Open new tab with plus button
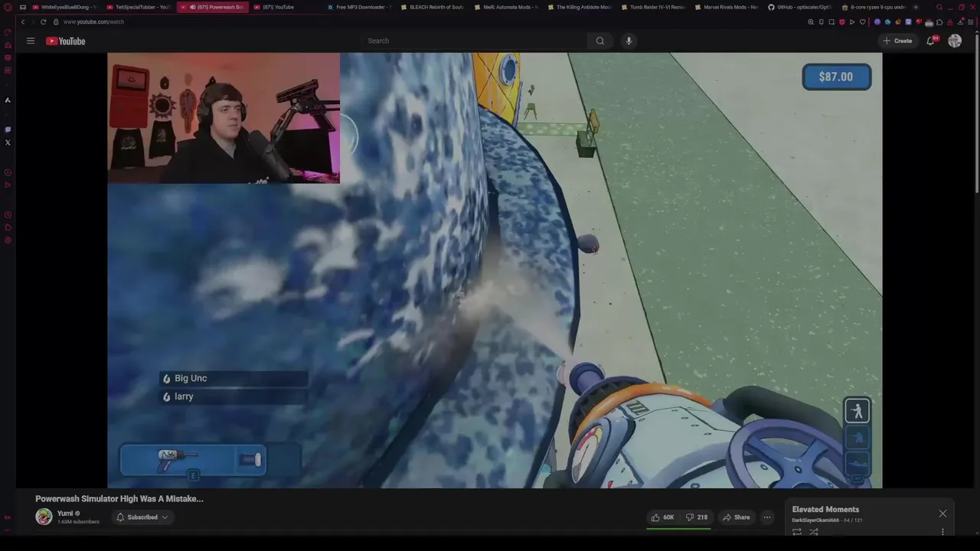 (x=916, y=7)
